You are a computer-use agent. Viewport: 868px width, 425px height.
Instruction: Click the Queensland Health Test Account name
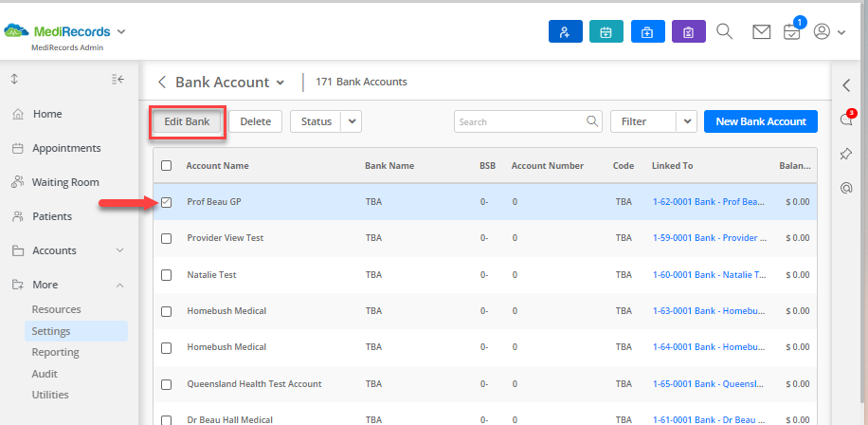[x=254, y=384]
